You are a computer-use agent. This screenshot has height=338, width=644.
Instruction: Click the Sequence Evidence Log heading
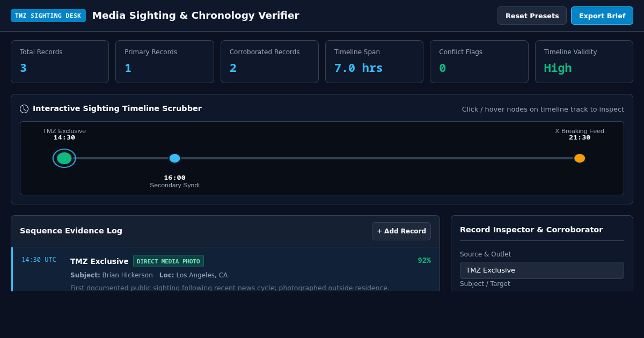coord(71,231)
